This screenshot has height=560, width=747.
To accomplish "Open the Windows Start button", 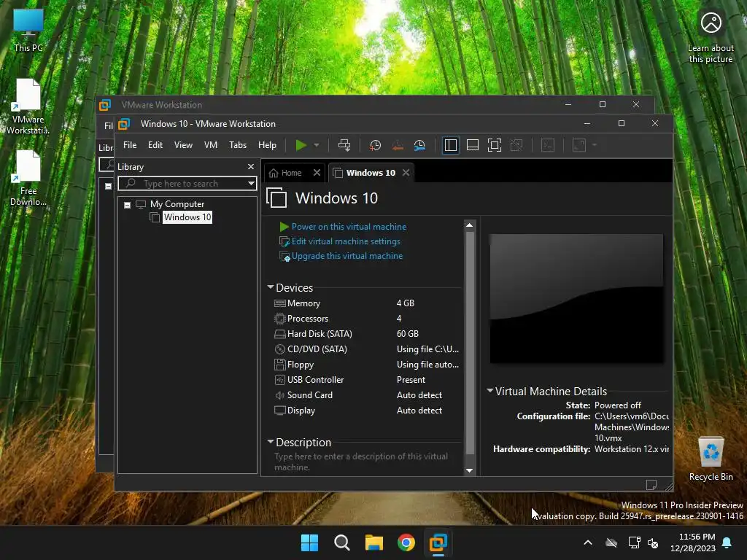I will [x=309, y=542].
